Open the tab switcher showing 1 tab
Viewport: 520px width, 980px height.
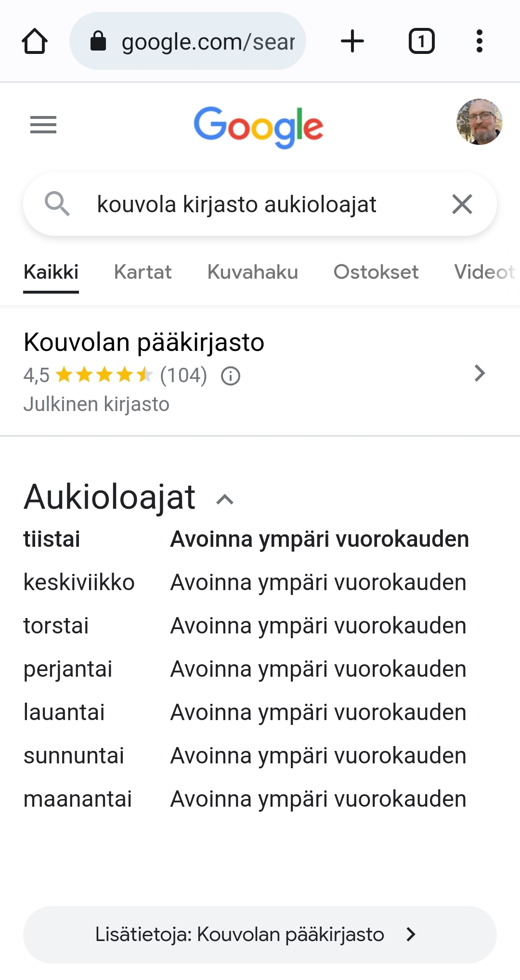[421, 41]
